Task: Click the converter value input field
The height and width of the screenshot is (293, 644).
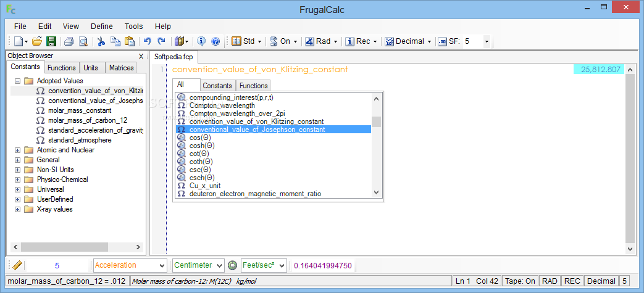Action: click(57, 265)
